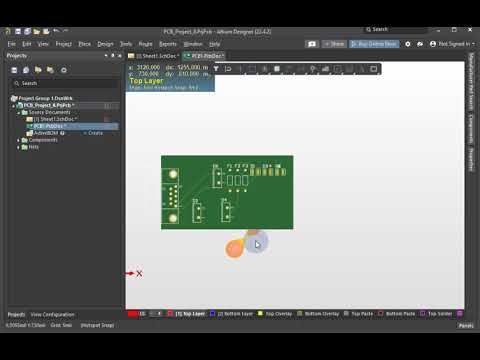Click the cloud icon beside Not Signed In
Screen dimensions: 480x360
(x=420, y=44)
